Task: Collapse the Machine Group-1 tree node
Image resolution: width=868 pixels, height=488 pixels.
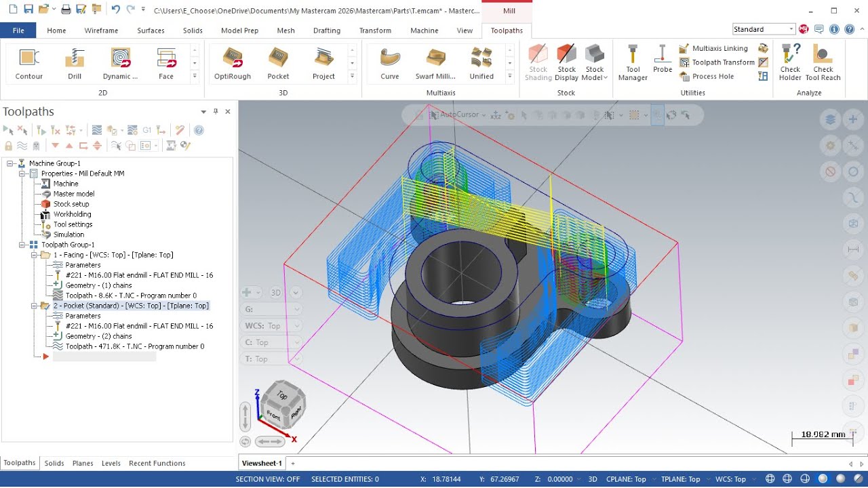Action: [10, 163]
